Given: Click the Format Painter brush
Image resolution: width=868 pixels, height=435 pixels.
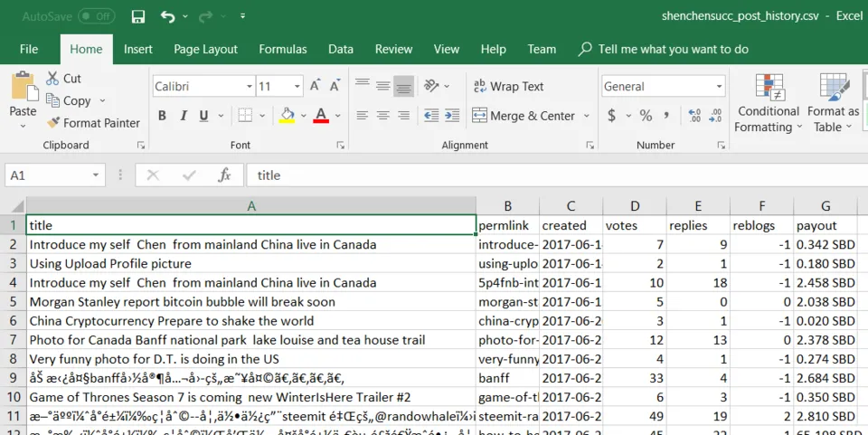Looking at the screenshot, I should point(93,123).
